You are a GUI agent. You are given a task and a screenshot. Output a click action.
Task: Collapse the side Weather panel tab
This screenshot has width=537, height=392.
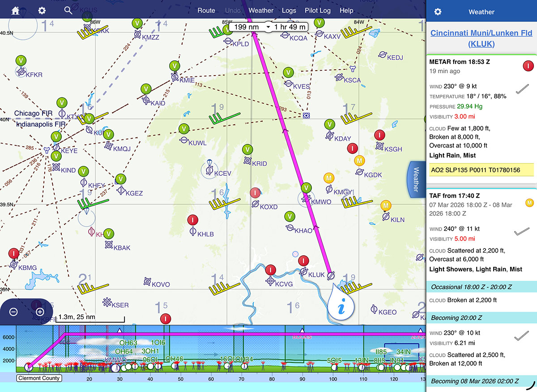pyautogui.click(x=416, y=179)
